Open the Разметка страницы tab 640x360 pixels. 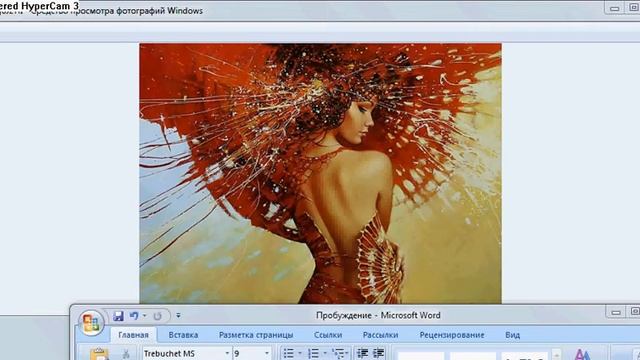(256, 335)
